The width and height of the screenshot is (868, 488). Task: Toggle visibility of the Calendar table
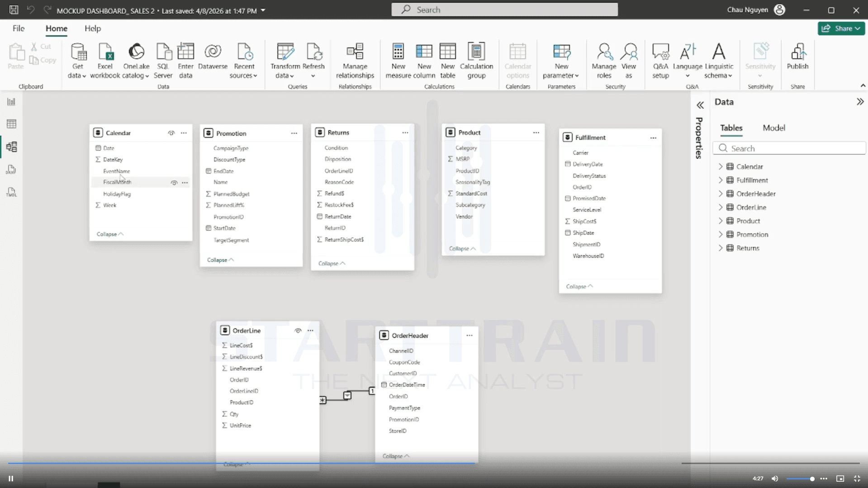[x=171, y=133]
